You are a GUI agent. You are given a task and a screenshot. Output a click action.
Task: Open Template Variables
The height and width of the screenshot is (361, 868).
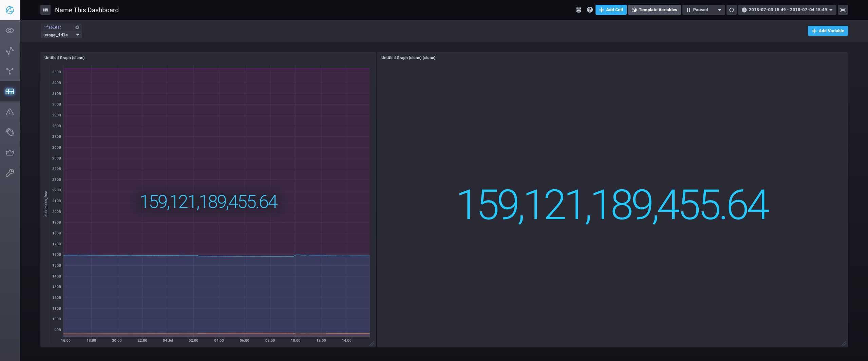click(654, 9)
